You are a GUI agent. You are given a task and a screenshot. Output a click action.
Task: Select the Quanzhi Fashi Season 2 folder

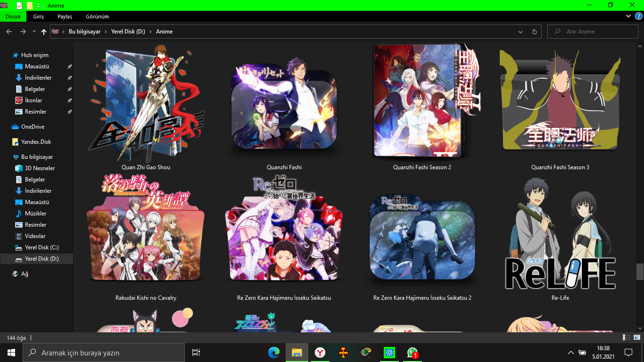point(422,107)
